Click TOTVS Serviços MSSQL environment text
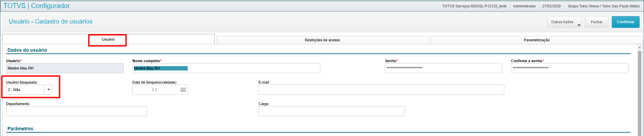 [474, 6]
